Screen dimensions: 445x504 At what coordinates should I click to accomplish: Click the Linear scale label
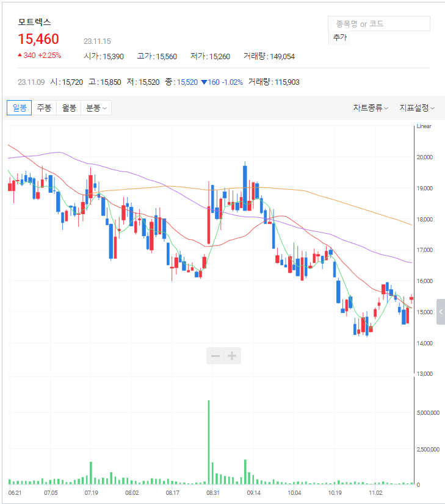pos(424,126)
